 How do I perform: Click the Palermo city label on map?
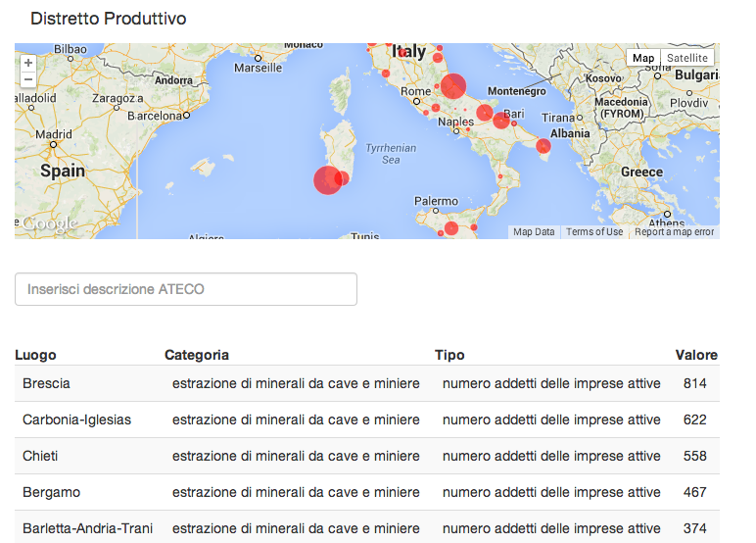(437, 201)
